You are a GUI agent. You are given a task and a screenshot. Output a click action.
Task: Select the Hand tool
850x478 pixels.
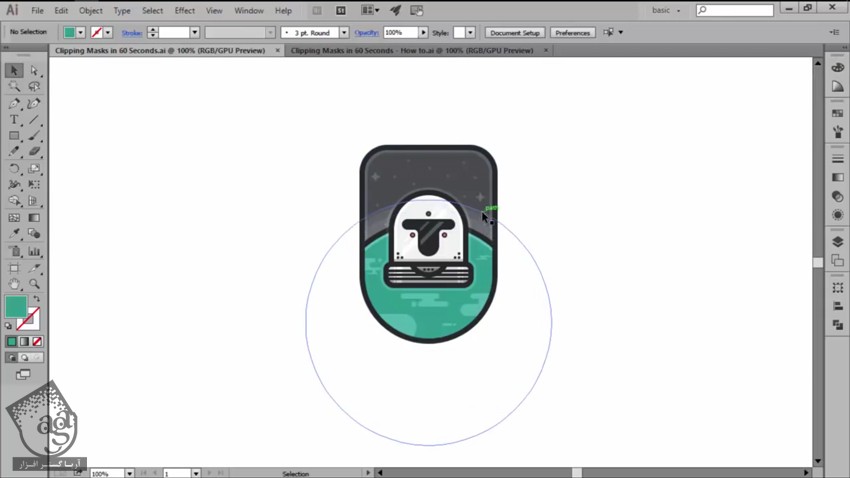14,283
